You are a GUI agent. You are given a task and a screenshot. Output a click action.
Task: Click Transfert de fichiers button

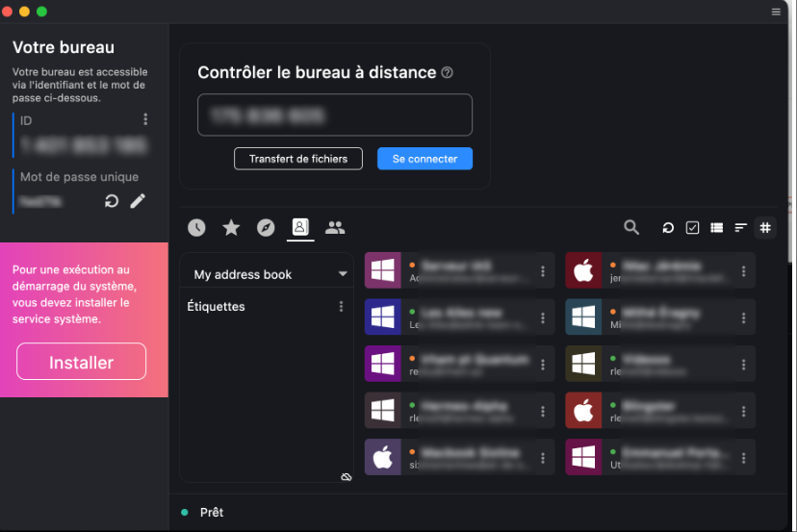(x=298, y=159)
